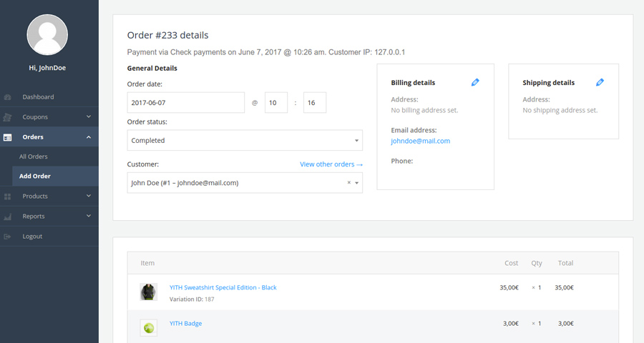
Task: Click the Shipping details edit pencil icon
Action: tap(600, 83)
